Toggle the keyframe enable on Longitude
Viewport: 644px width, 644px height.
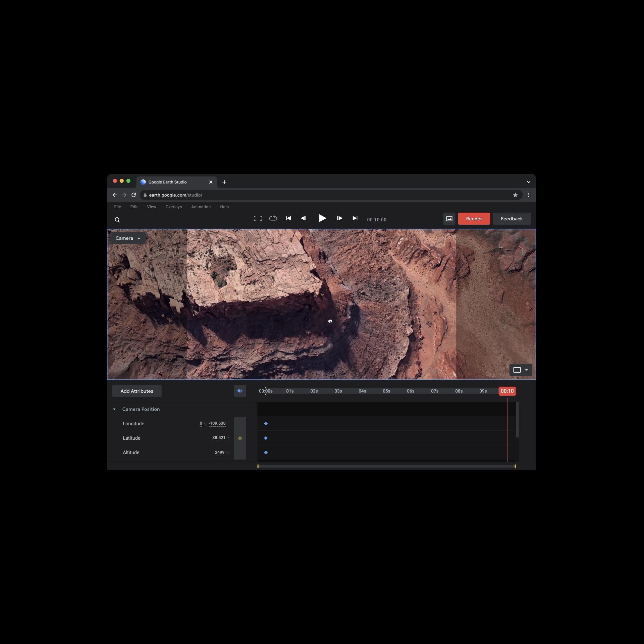tap(240, 423)
